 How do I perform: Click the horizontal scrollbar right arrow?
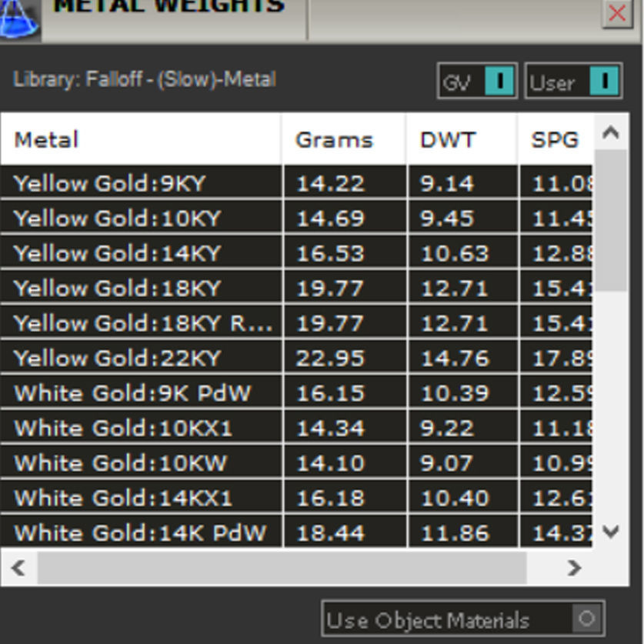coord(574,568)
